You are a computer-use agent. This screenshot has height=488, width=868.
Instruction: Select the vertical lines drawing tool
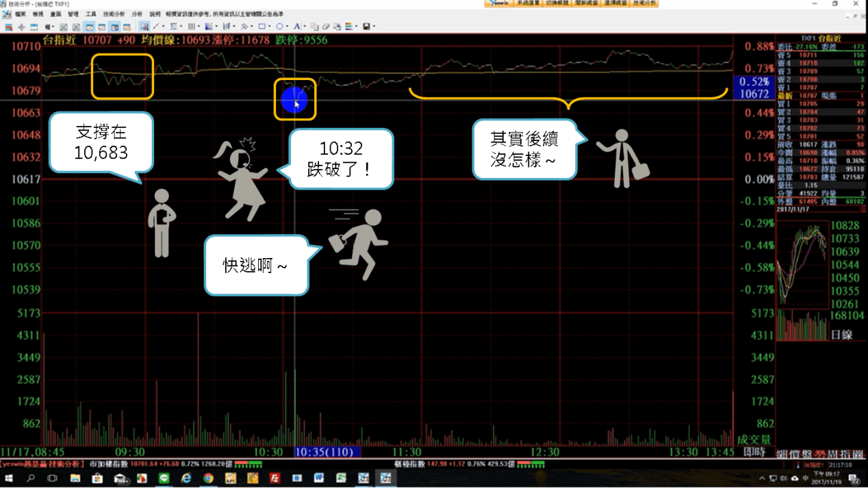(191, 27)
